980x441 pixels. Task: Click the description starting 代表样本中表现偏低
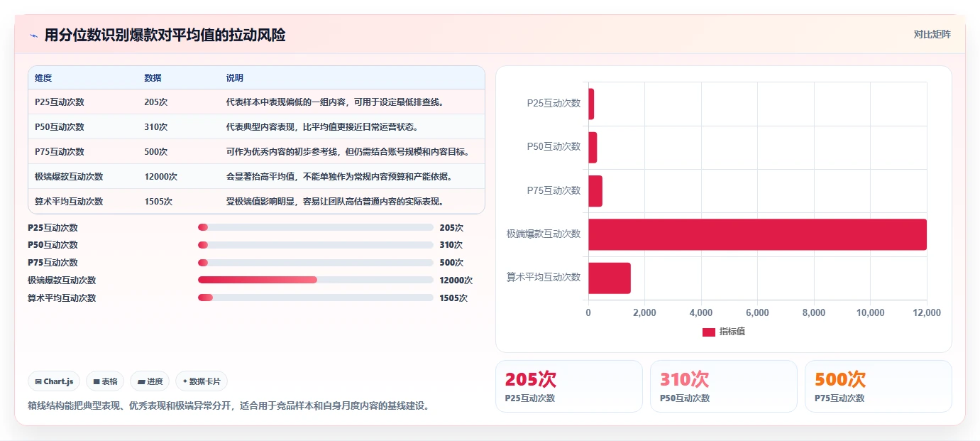(335, 102)
